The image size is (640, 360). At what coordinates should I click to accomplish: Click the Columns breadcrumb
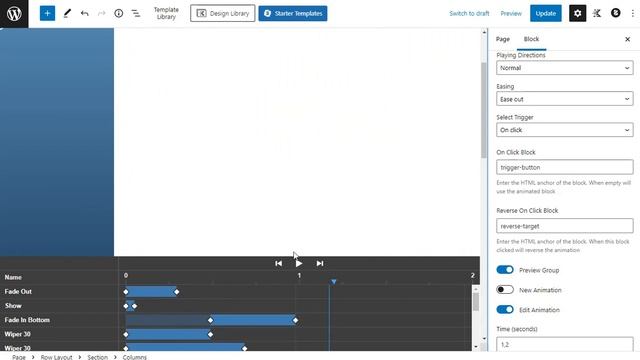click(x=134, y=357)
